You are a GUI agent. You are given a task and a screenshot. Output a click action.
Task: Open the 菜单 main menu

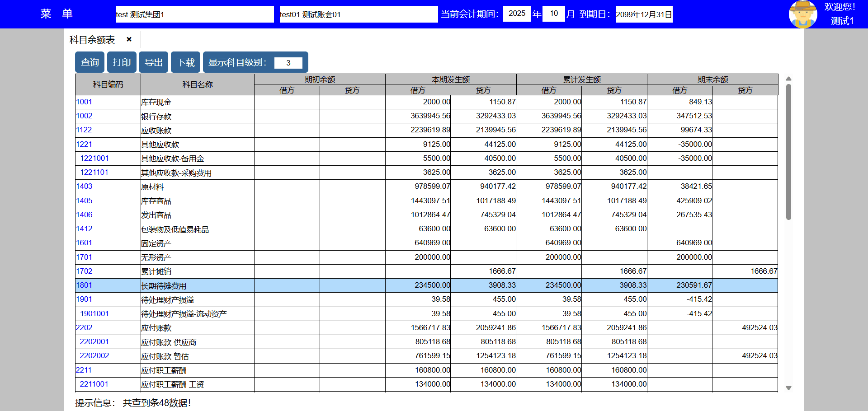click(x=57, y=14)
